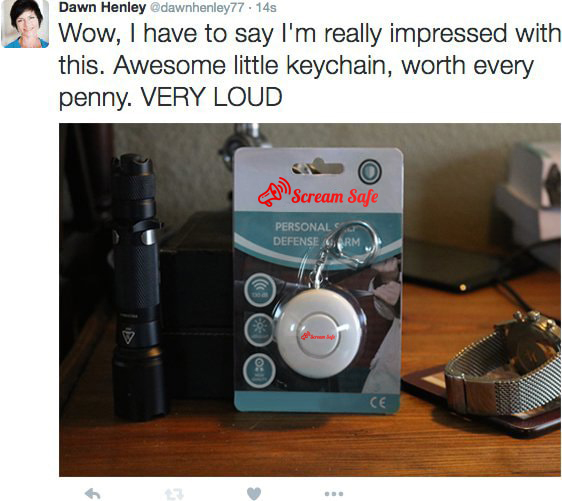562x501 pixels.
Task: Click the small logo on alarm button
Action: click(x=318, y=336)
